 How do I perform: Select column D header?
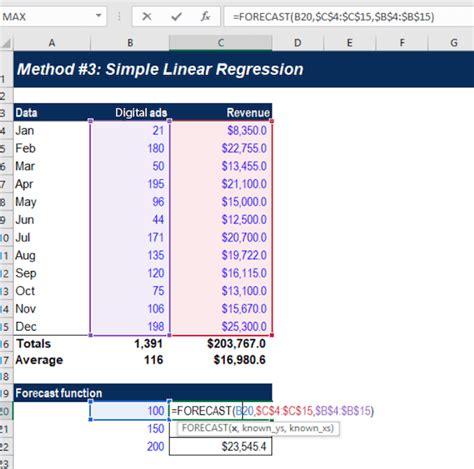point(298,43)
